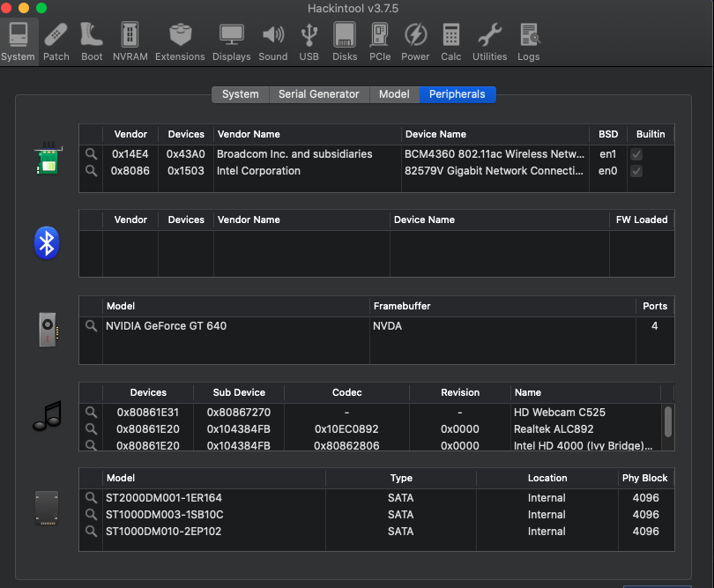The width and height of the screenshot is (714, 588).
Task: Open the Displays toolbar section
Action: 231,42
